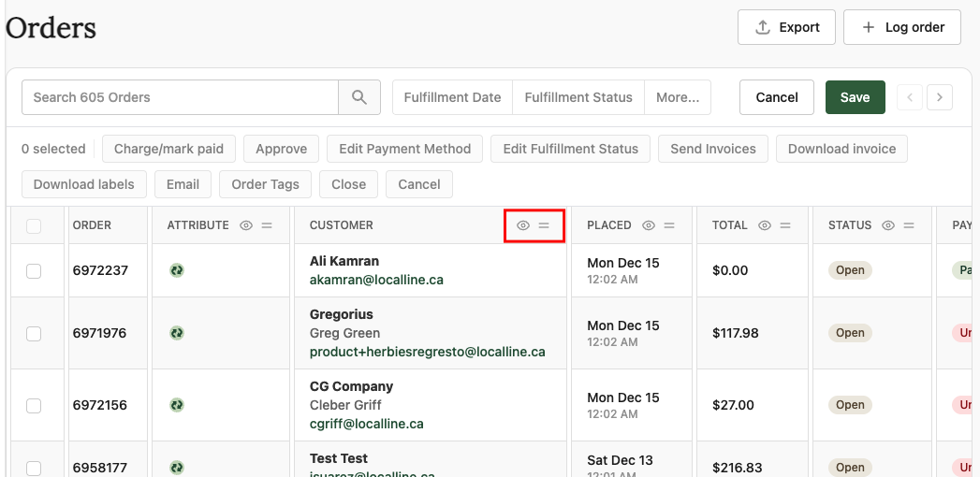Toggle visibility of the Status column

888,225
